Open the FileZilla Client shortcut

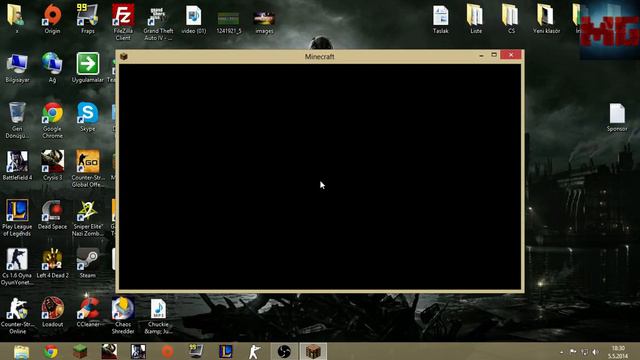click(123, 22)
